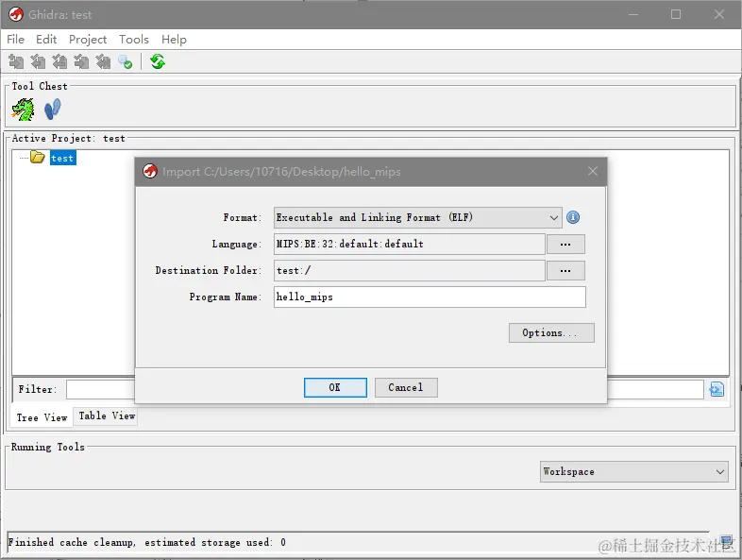
Task: Switch to Table View tab
Action: pos(107,416)
